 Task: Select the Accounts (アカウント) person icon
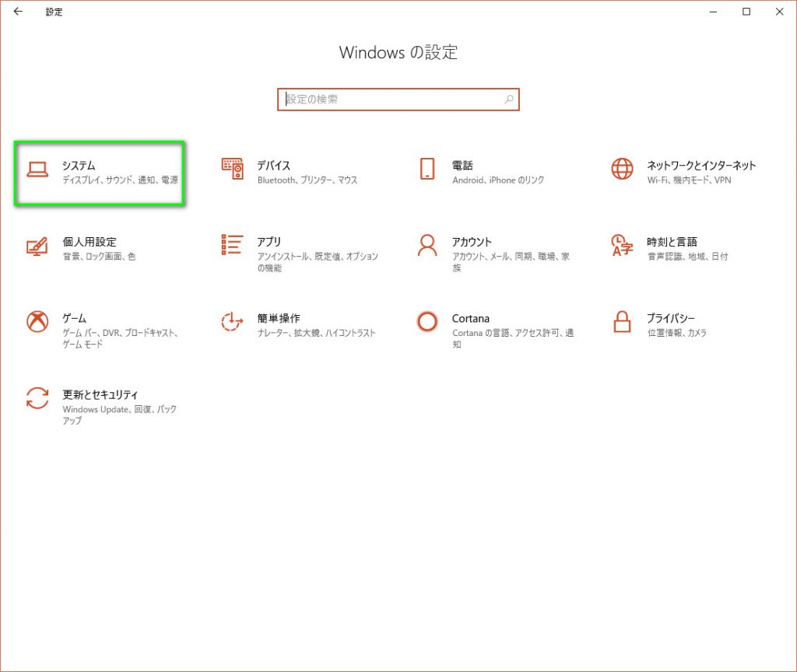point(427,246)
